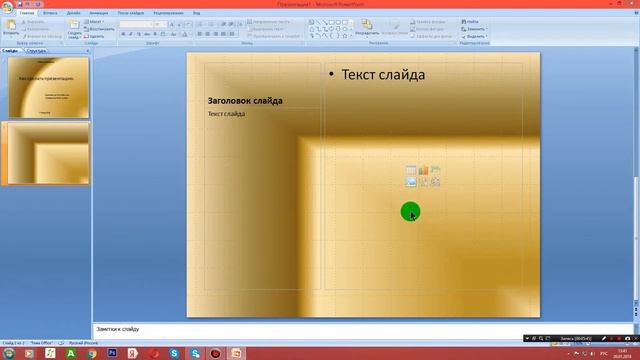Switch to the Дизайн (Design) ribbon tab

tap(73, 13)
